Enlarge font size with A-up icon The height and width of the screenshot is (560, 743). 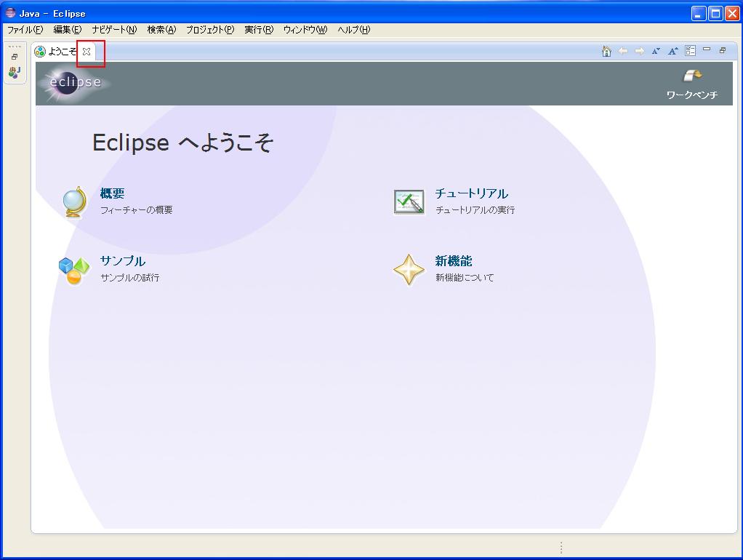point(673,51)
